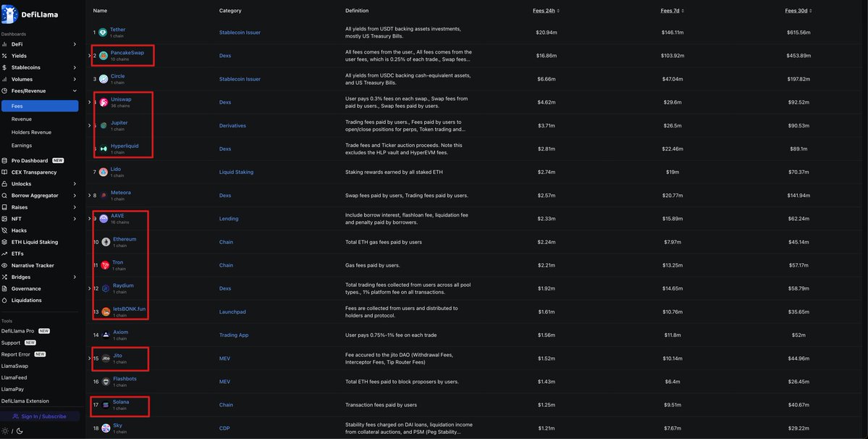Select the Circle protocol icon

click(103, 79)
